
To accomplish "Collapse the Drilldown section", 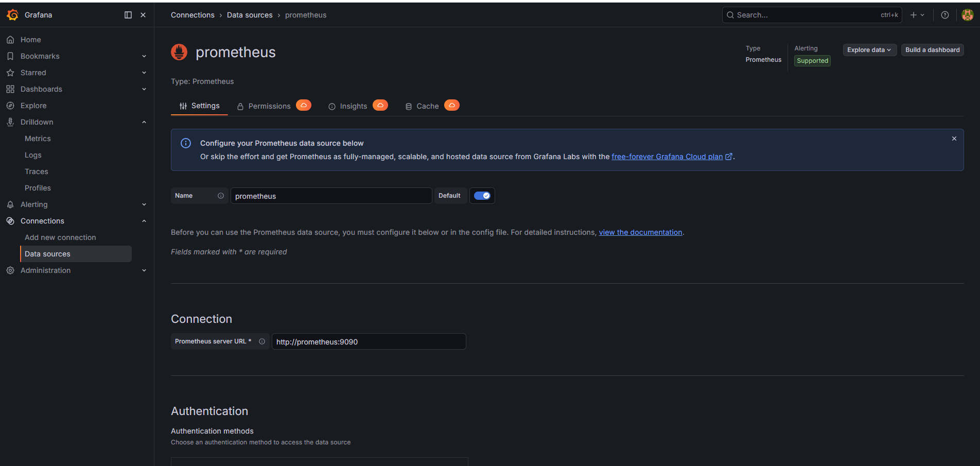I will tap(144, 122).
